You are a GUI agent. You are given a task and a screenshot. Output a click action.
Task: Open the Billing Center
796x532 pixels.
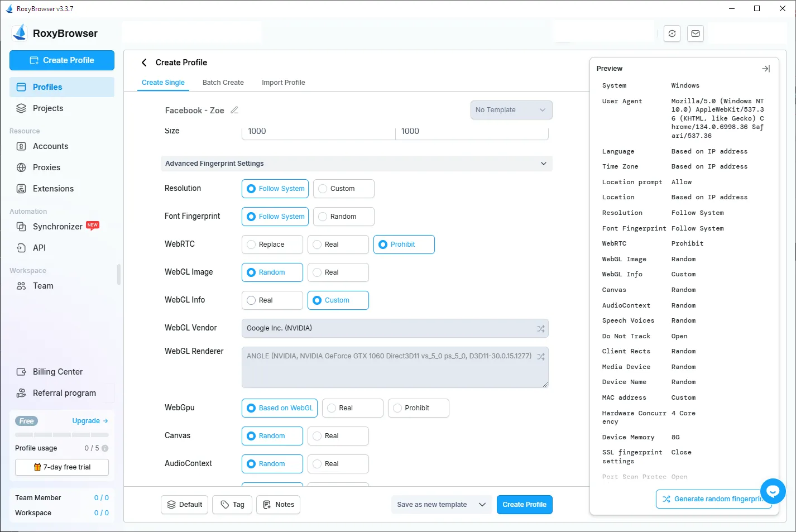coord(62,372)
